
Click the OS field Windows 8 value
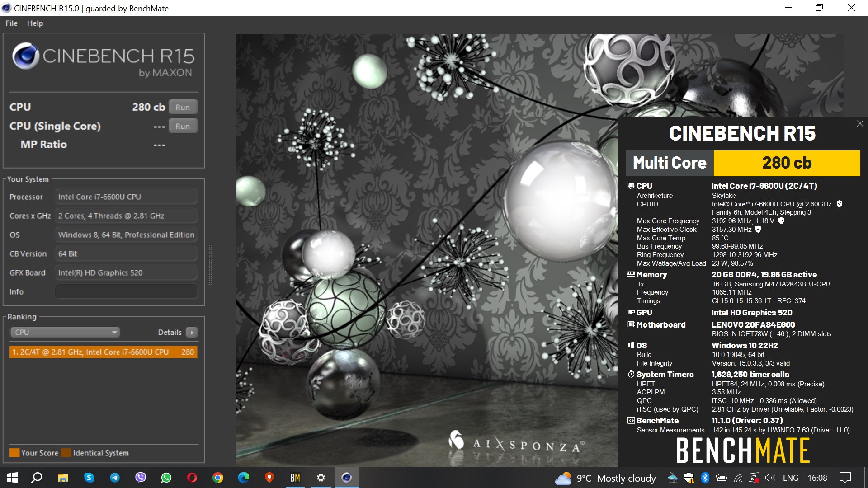coord(126,235)
